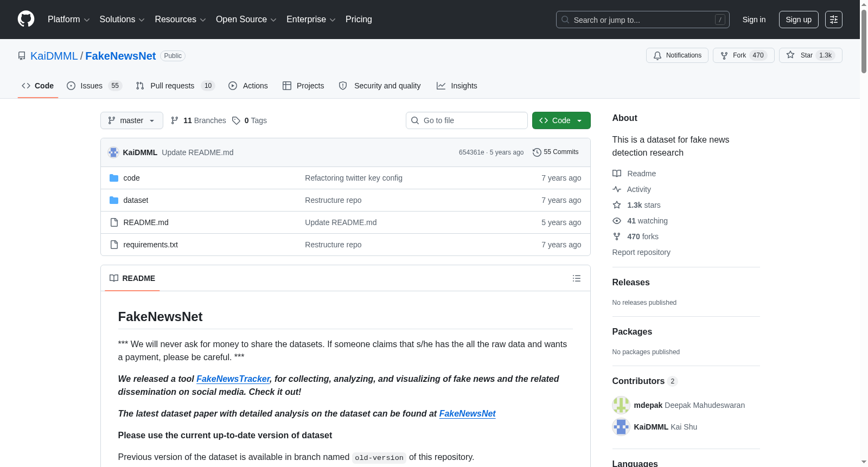Open the Packages heading link
Viewport: 868px width, 467px height.
tap(632, 331)
